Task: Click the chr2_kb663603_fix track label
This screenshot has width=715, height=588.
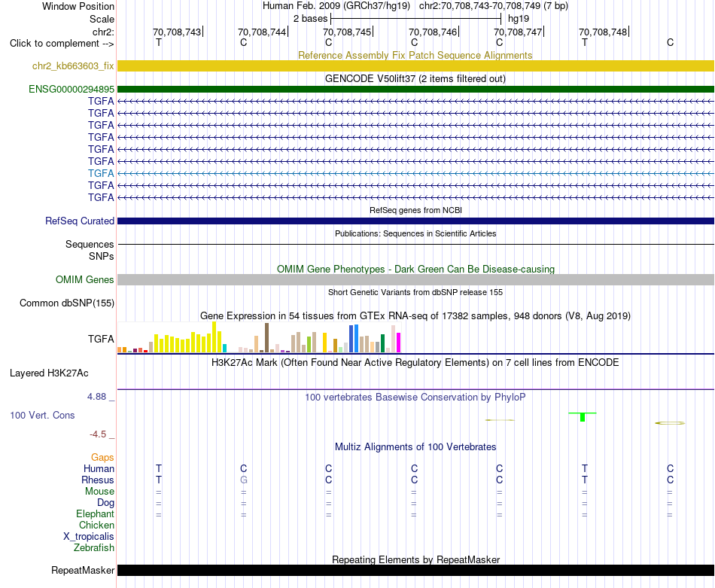Action: click(73, 66)
